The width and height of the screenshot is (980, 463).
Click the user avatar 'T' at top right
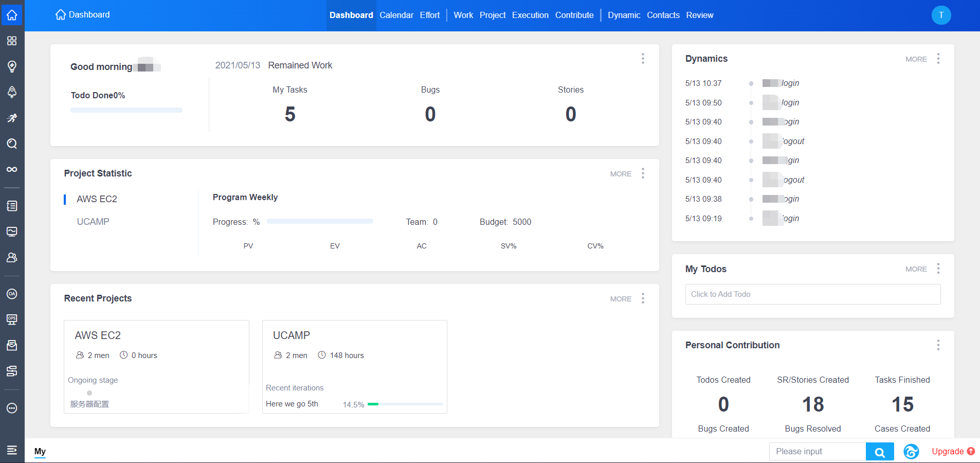(941, 15)
